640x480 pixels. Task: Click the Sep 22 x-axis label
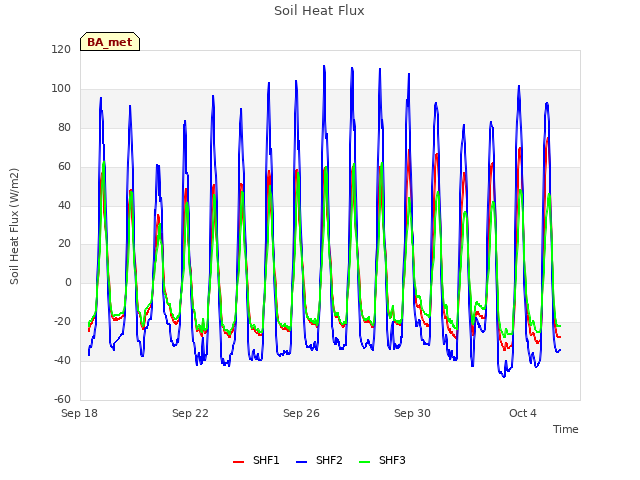click(190, 413)
